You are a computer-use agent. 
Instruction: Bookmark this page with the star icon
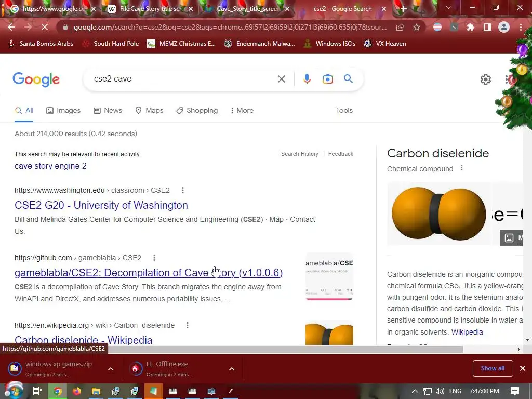click(417, 27)
